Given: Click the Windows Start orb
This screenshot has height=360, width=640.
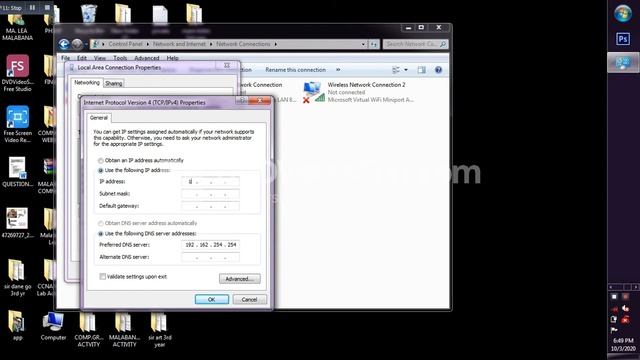Looking at the screenshot, I should pos(623,13).
